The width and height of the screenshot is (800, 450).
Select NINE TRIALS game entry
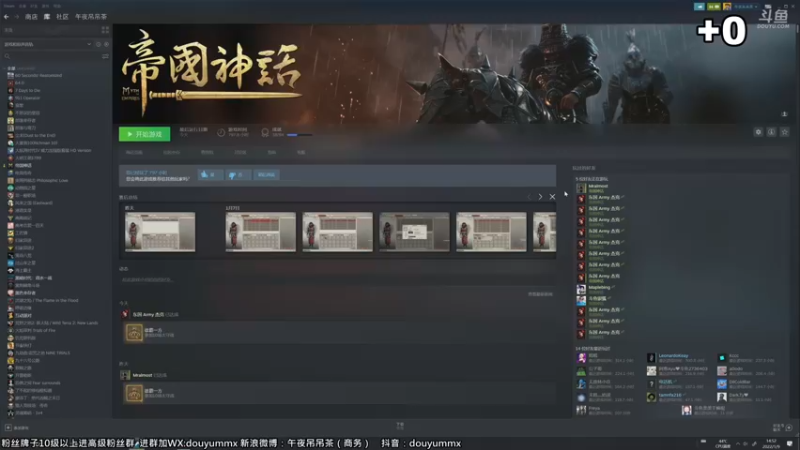coord(39,353)
